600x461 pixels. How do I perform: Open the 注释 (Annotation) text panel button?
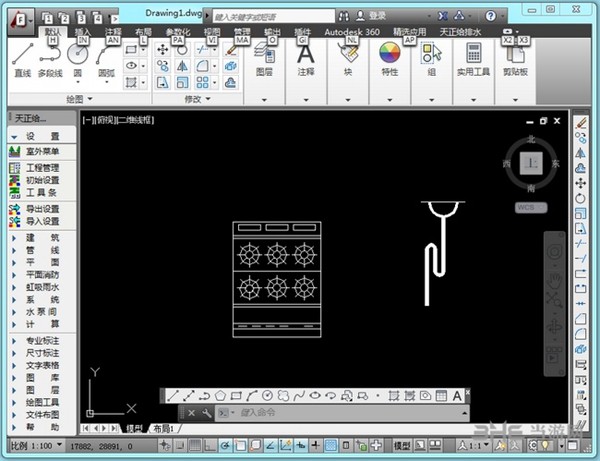[x=306, y=55]
